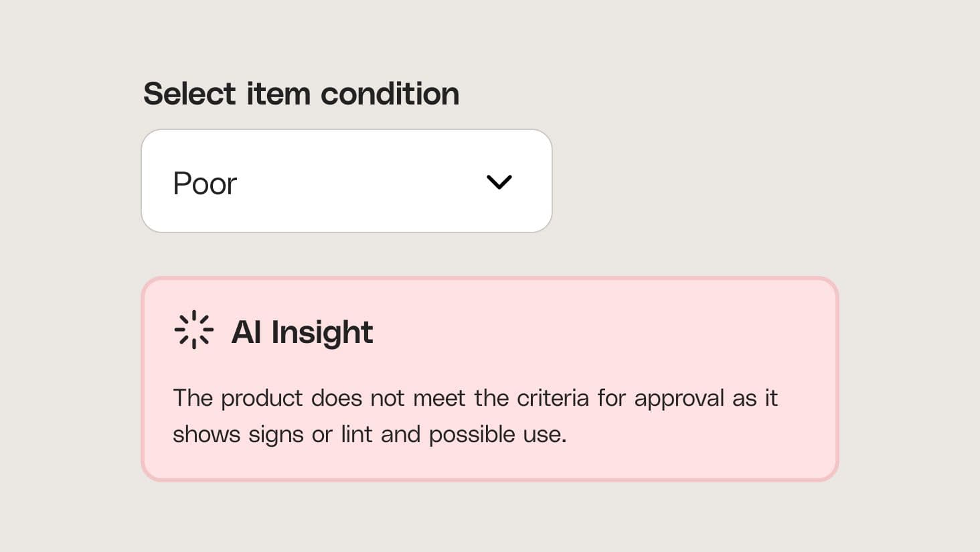Screen dimensions: 980x552
Task: Click the word "criteria" in the insight text
Action: (552, 398)
